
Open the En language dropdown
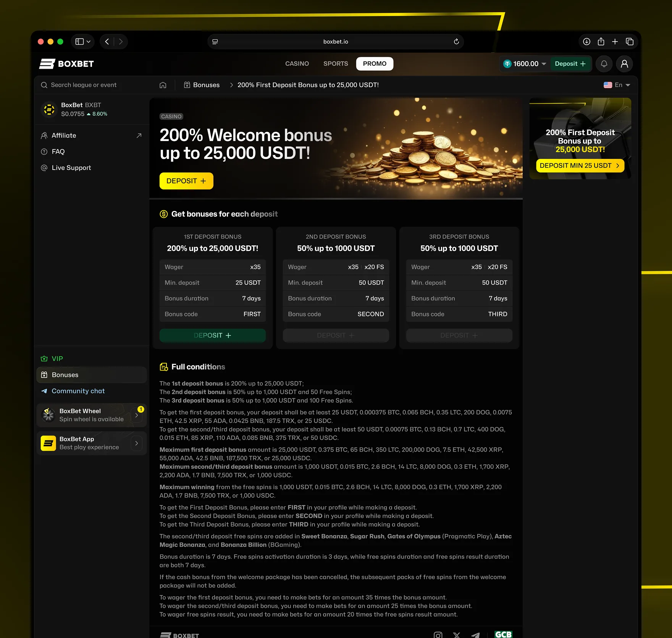click(617, 85)
